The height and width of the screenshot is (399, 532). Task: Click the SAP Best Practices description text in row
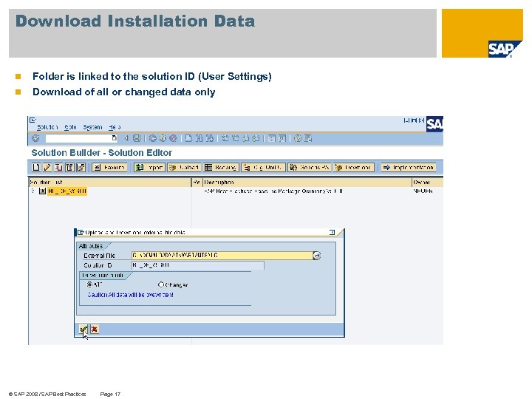[273, 191]
